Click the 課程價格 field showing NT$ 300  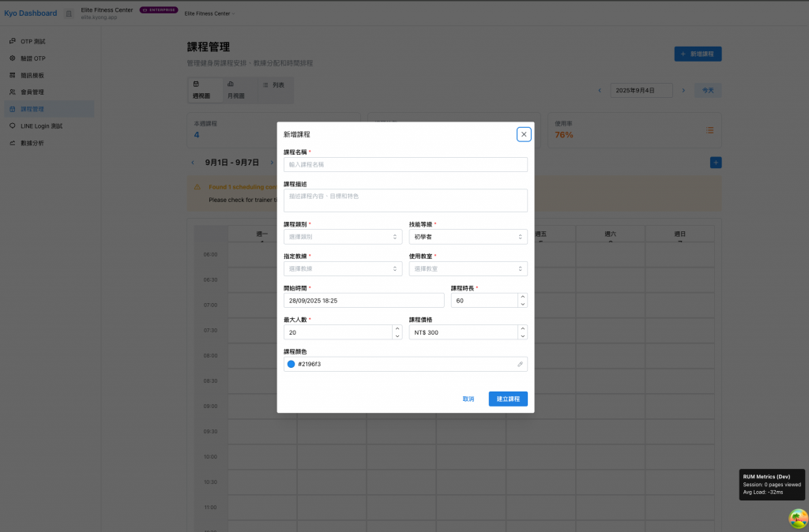click(463, 332)
